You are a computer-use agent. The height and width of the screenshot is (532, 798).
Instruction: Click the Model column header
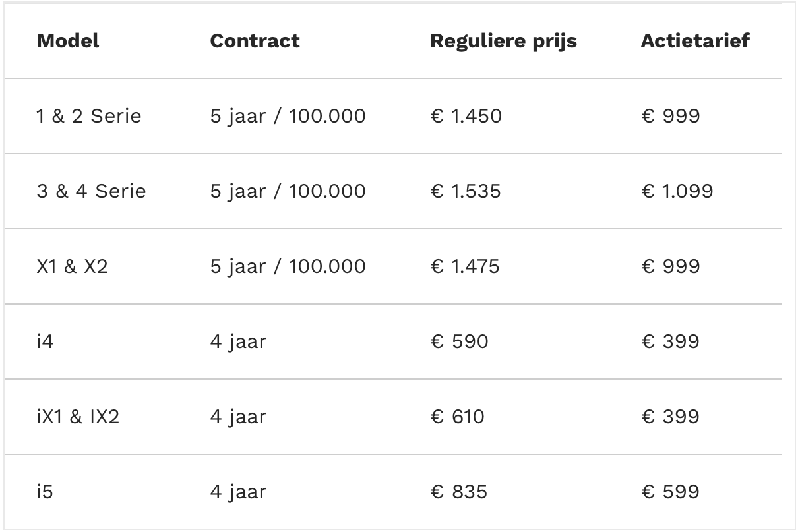(x=68, y=41)
